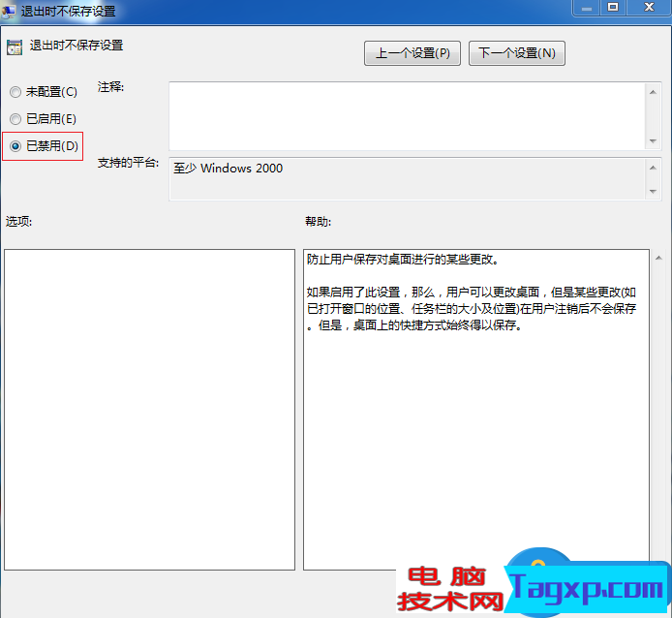Click the 注释: label
The image size is (672, 618).
pyautogui.click(x=110, y=87)
